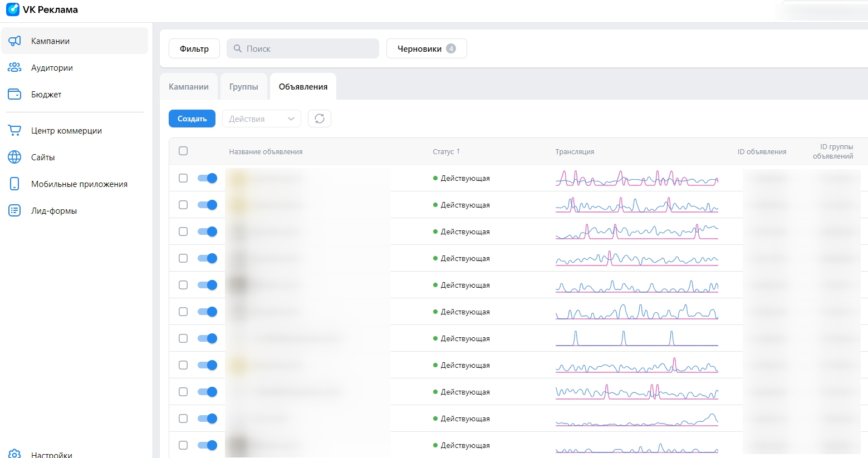
Task: Tick checkbox of the last visible ad row
Action: pos(183,445)
